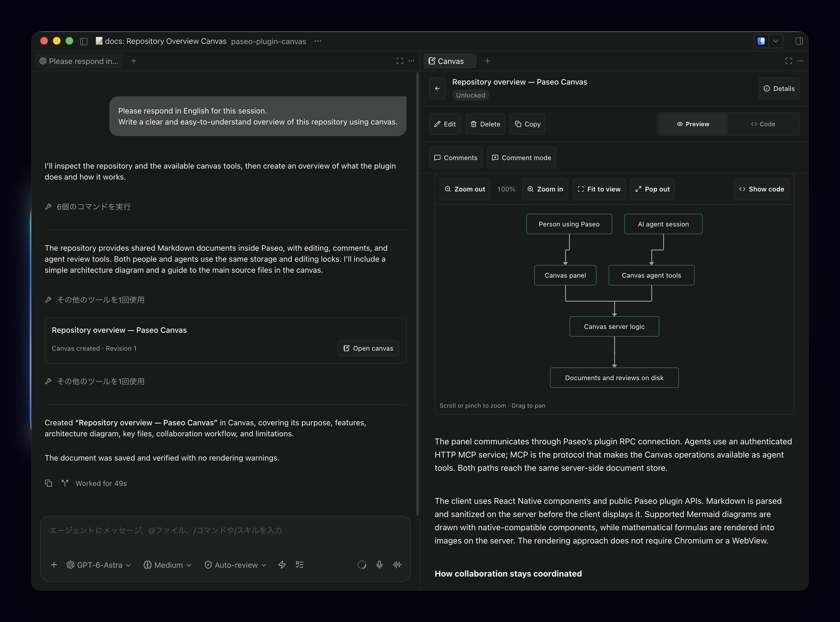The image size is (840, 622).
Task: Click the voice waveform icon
Action: tap(397, 565)
